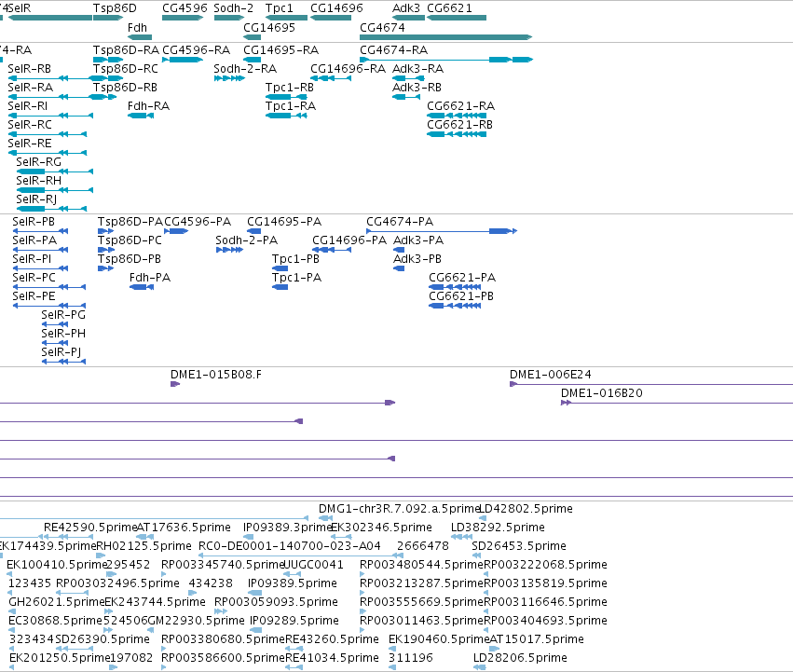Image resolution: width=793 pixels, height=672 pixels.
Task: Select transcript CG6621-RB
Action: click(x=457, y=134)
